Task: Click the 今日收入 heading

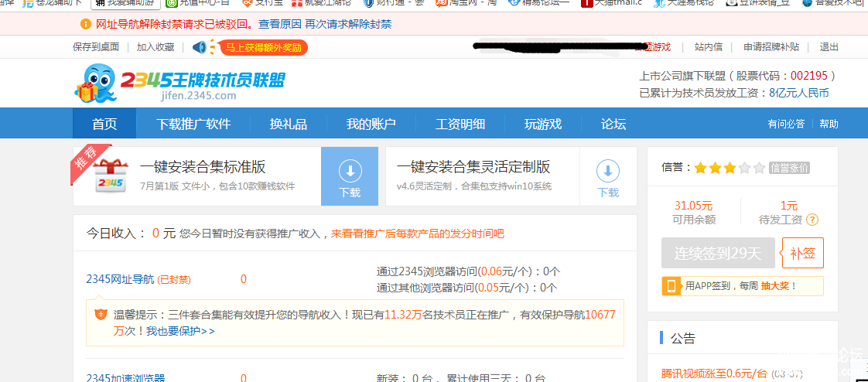Action: (x=116, y=234)
